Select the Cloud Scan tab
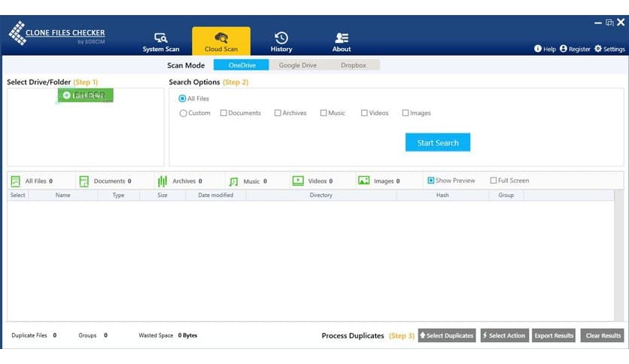This screenshot has width=629, height=364. click(221, 41)
